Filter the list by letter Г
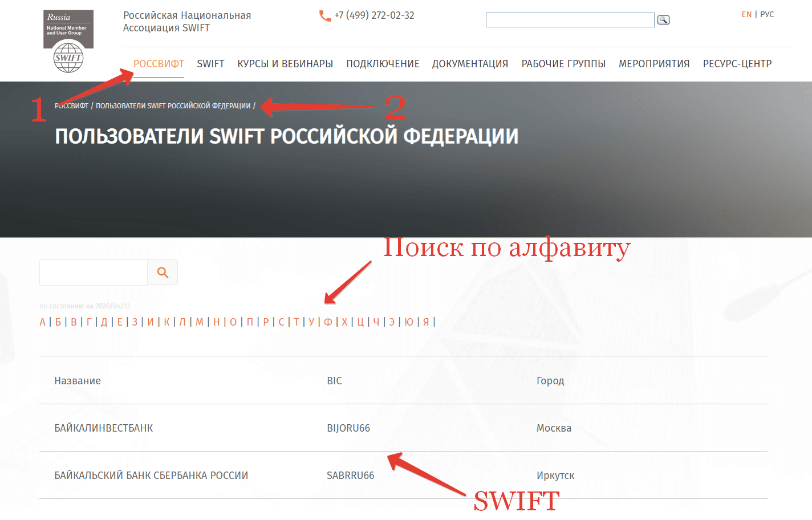Image resolution: width=812 pixels, height=520 pixels. click(x=89, y=322)
